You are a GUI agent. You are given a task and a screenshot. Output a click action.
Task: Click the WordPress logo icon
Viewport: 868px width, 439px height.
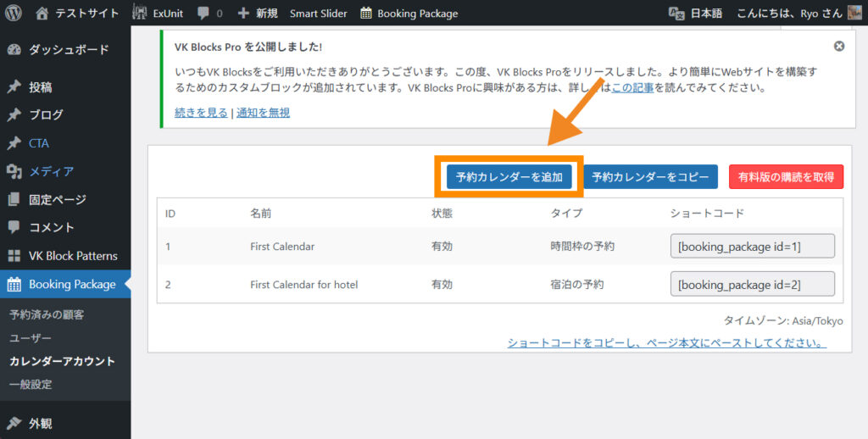click(14, 14)
